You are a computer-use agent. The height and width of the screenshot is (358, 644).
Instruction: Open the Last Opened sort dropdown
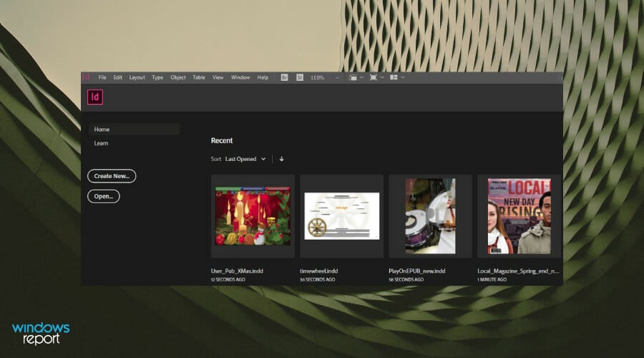click(245, 159)
